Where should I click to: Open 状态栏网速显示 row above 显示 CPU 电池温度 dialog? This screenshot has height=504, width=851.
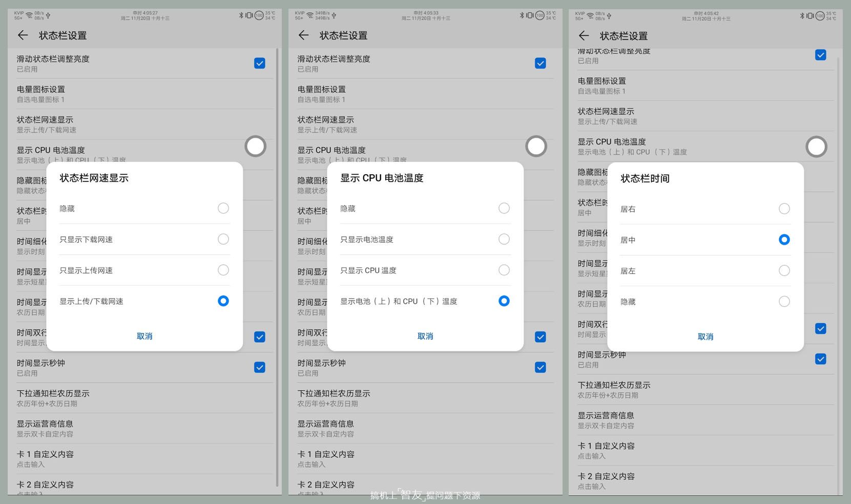coord(425,124)
